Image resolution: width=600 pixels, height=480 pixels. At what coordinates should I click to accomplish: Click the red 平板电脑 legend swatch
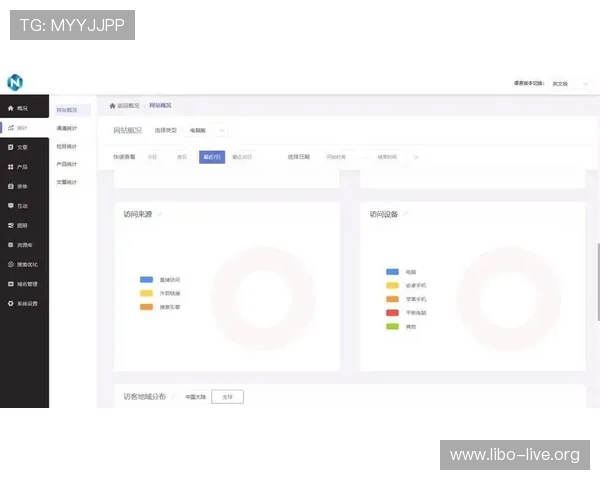pyautogui.click(x=392, y=313)
